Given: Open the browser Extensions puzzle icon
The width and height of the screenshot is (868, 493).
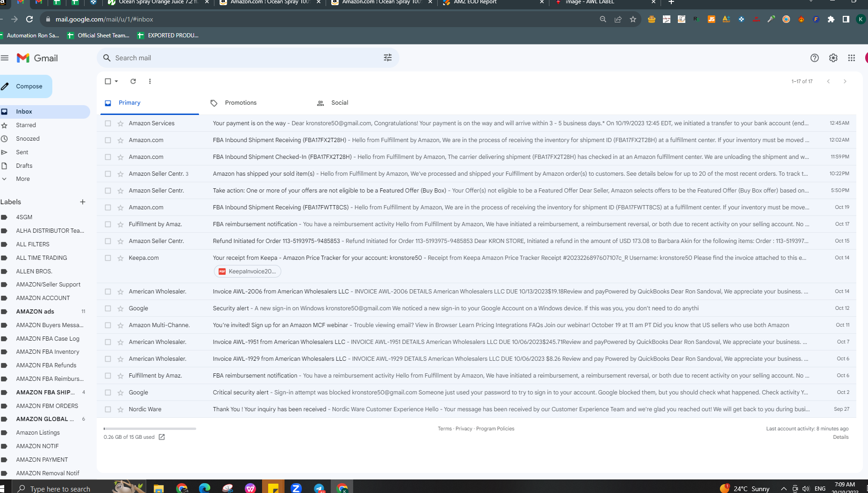Looking at the screenshot, I should 831,19.
